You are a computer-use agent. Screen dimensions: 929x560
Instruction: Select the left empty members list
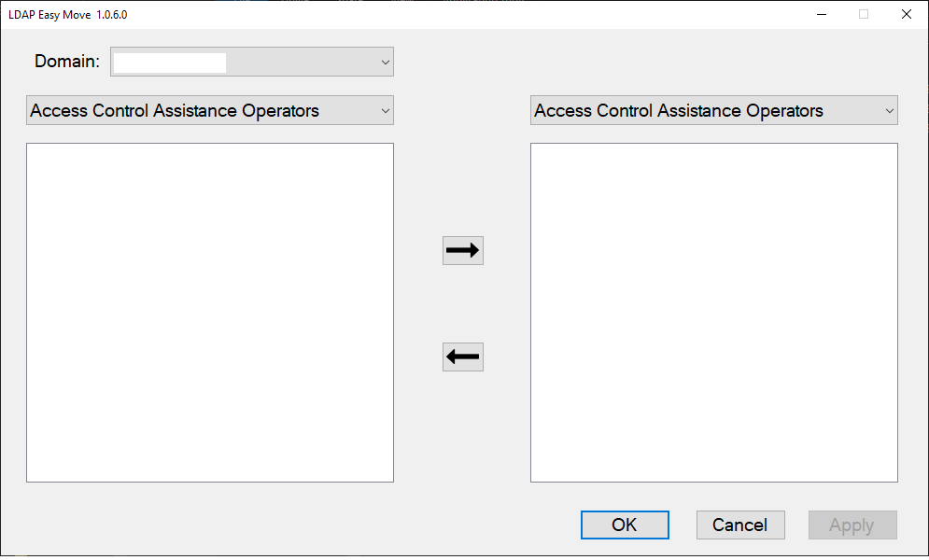click(209, 312)
